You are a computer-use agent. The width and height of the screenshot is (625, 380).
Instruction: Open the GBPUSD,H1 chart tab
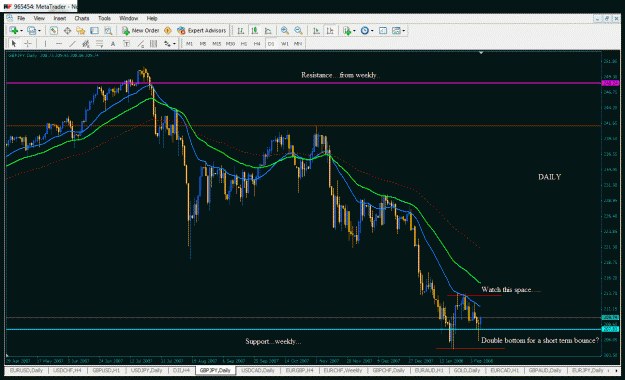(106, 370)
